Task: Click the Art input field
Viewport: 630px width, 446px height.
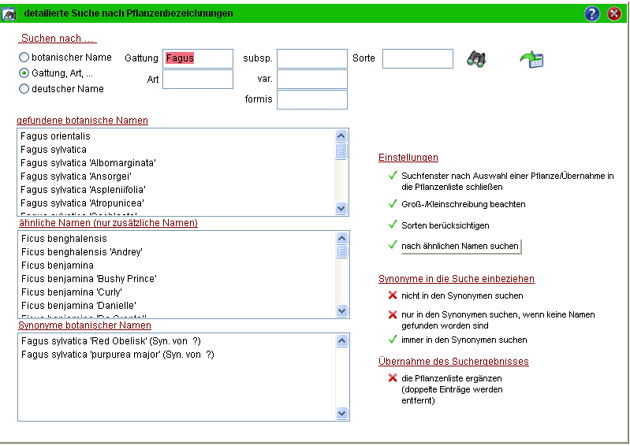Action: coord(198,79)
